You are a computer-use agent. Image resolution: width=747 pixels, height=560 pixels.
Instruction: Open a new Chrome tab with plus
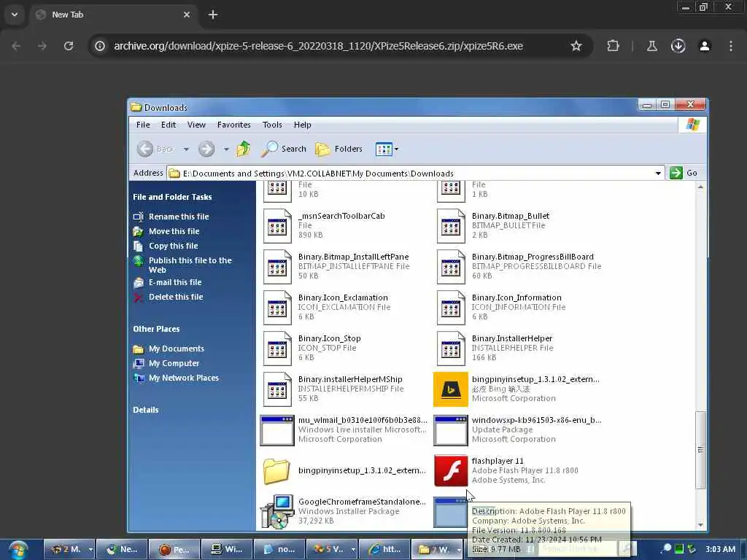[213, 15]
